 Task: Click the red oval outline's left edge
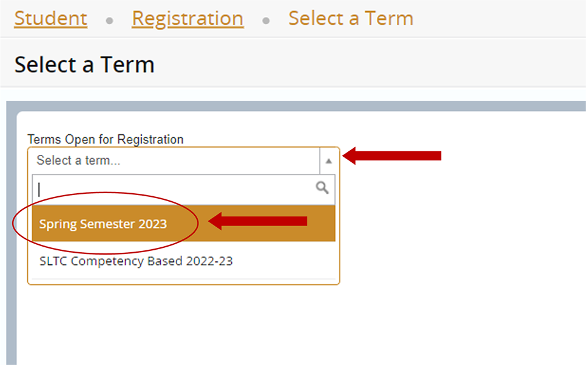[x=14, y=224]
